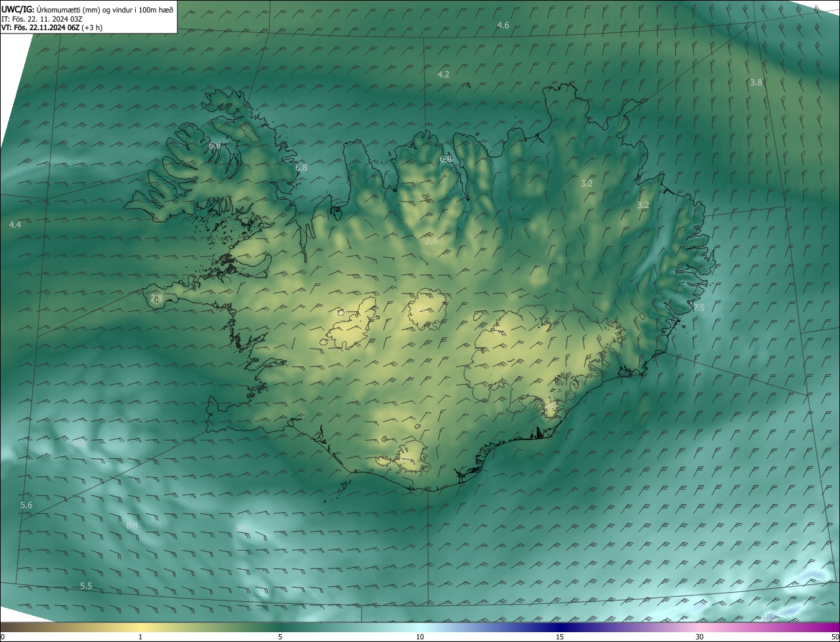840x642 pixels.
Task: Click the 4.2 value label on map
Action: (x=444, y=75)
